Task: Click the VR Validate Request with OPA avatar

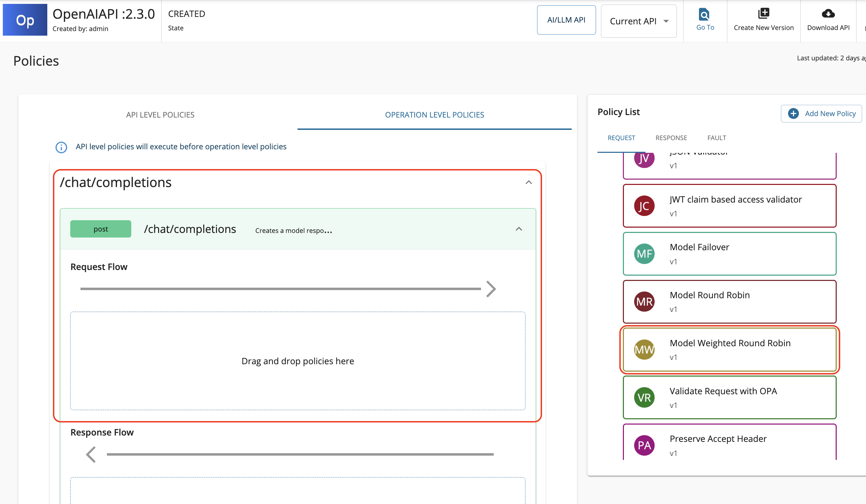Action: point(644,398)
